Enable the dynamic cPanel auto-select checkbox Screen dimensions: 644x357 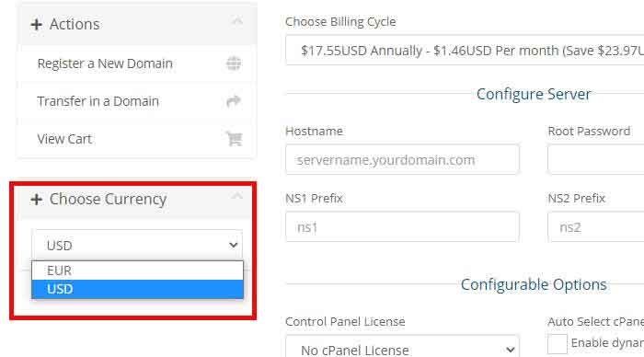click(x=558, y=343)
